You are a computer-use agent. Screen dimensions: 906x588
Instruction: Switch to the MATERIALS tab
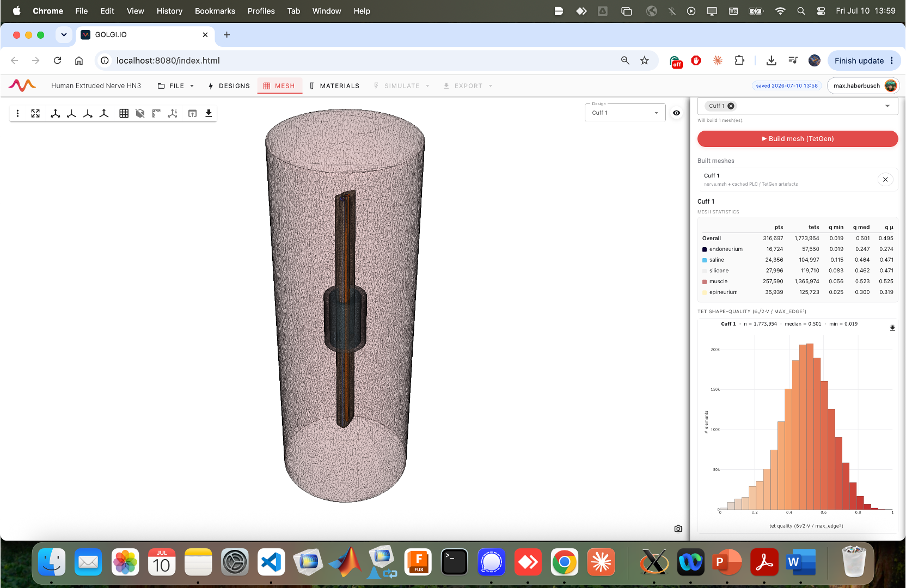click(x=334, y=86)
